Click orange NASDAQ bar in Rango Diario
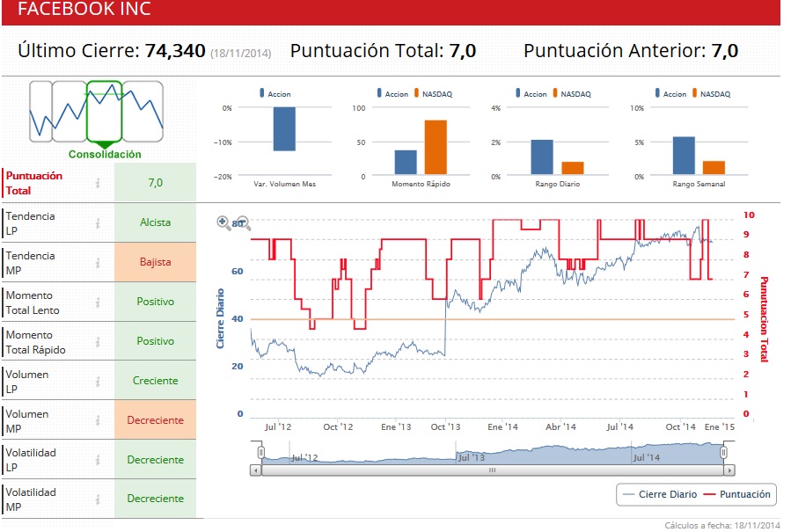 pos(573,168)
